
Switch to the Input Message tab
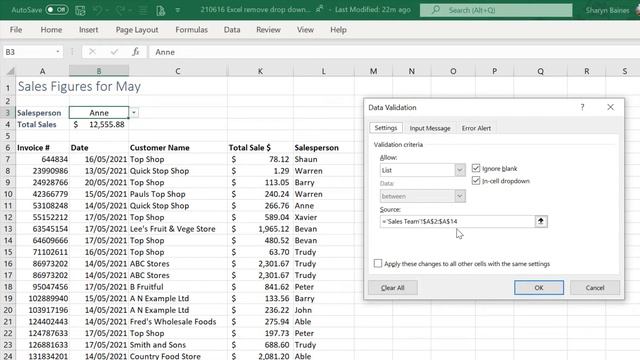pyautogui.click(x=430, y=128)
